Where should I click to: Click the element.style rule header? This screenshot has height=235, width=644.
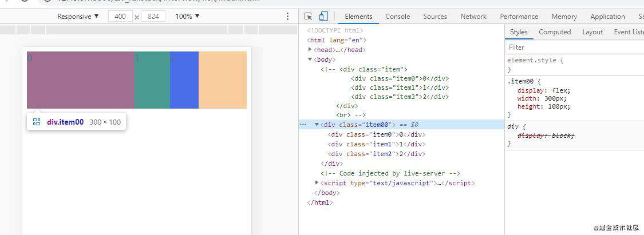(x=536, y=60)
